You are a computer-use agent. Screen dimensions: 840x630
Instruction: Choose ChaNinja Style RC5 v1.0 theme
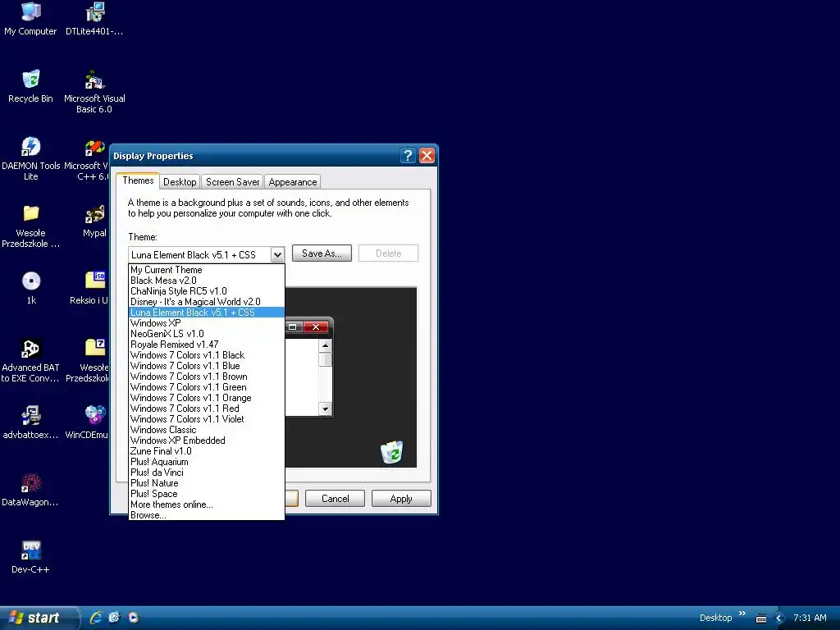[207, 291]
